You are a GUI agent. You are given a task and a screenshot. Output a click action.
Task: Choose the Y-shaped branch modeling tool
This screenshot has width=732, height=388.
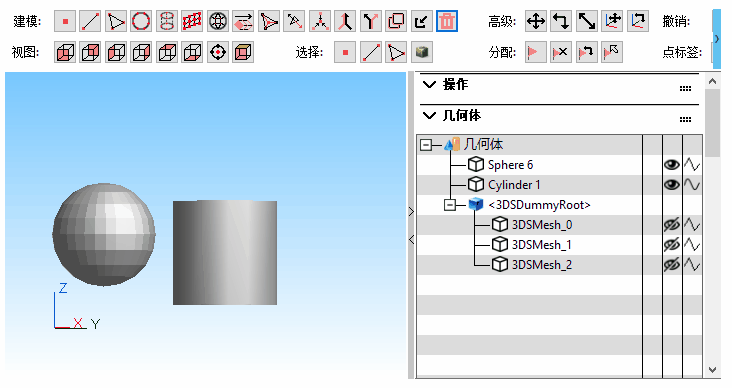click(x=371, y=21)
